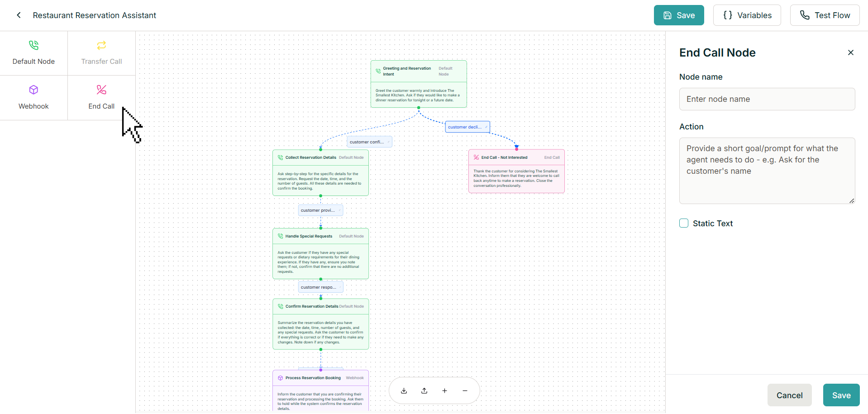
Task: Click the 'customer confi...' edge label
Action: (369, 142)
